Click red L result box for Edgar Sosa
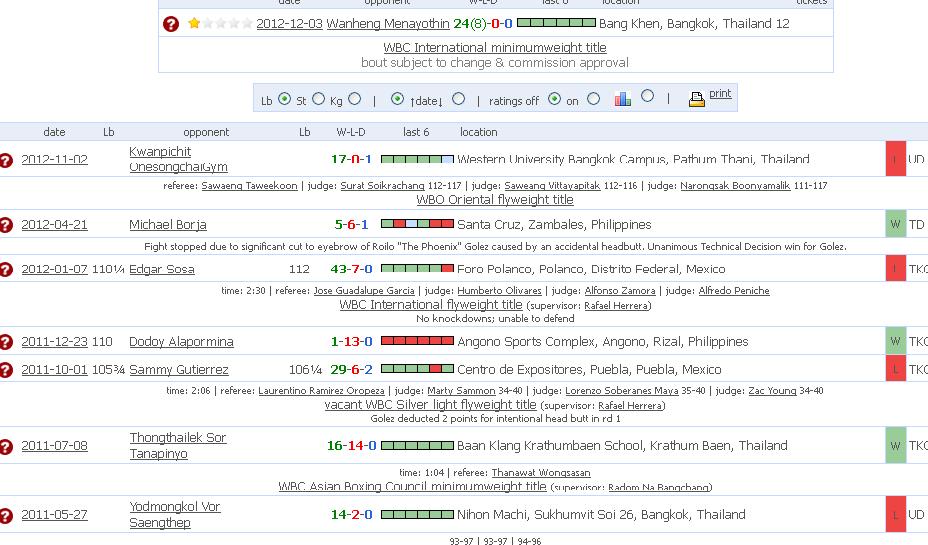 pyautogui.click(x=895, y=269)
